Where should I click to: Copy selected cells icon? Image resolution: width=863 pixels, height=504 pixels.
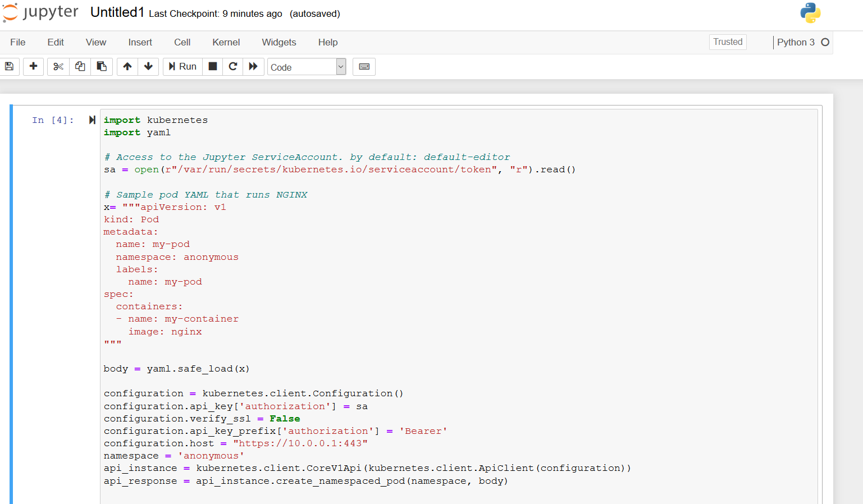click(x=80, y=67)
